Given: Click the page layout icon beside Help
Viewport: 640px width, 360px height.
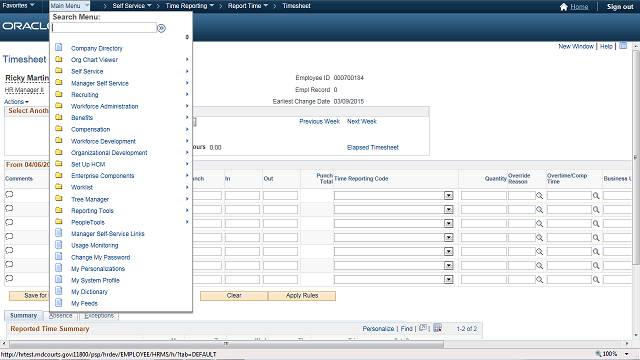Looking at the screenshot, I should pos(623,46).
